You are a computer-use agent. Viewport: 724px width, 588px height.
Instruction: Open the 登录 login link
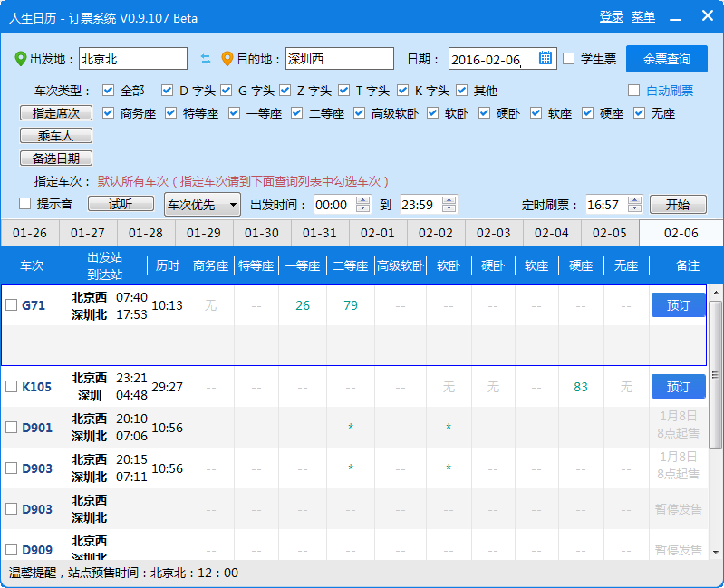612,17
